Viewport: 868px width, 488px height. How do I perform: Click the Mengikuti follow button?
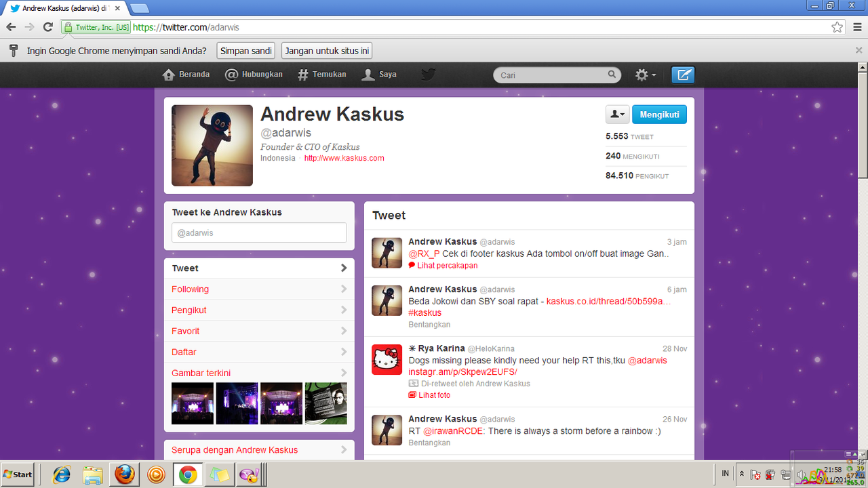(659, 115)
